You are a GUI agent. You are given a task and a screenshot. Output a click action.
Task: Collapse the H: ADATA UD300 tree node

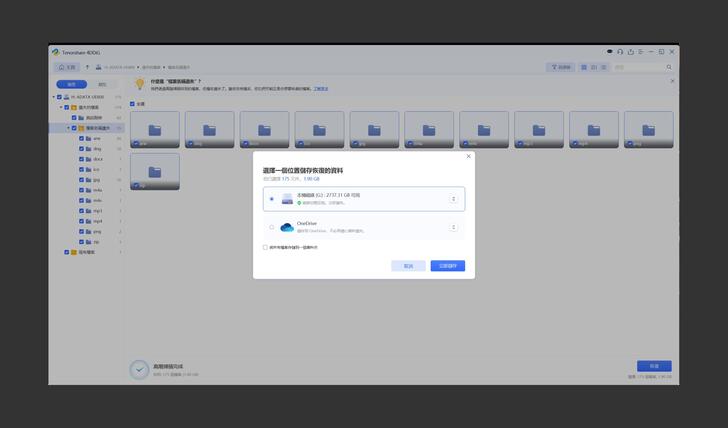coord(57,97)
